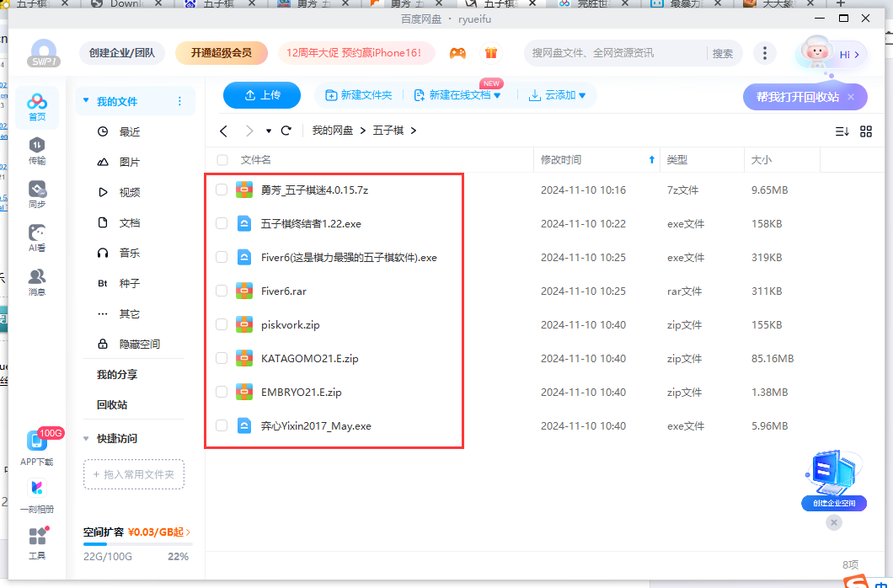Image resolution: width=893 pixels, height=588 pixels.
Task: Open the three-dot more menu beside search
Action: pyautogui.click(x=764, y=54)
